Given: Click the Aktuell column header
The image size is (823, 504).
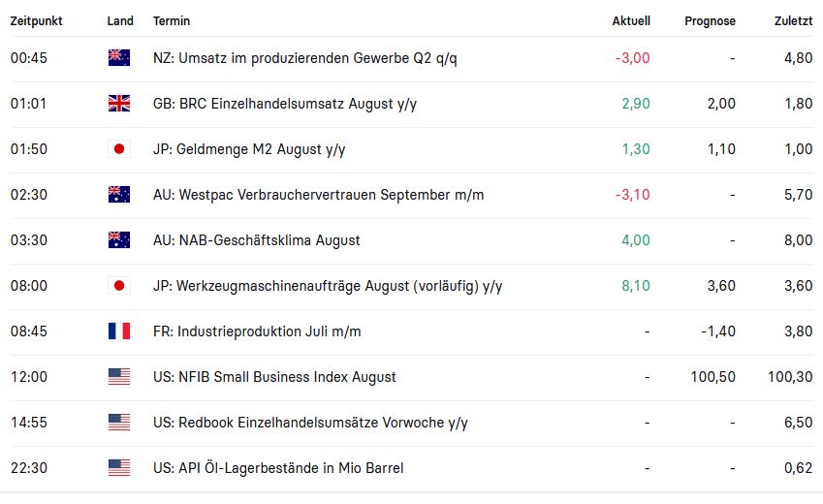Looking at the screenshot, I should 631,21.
